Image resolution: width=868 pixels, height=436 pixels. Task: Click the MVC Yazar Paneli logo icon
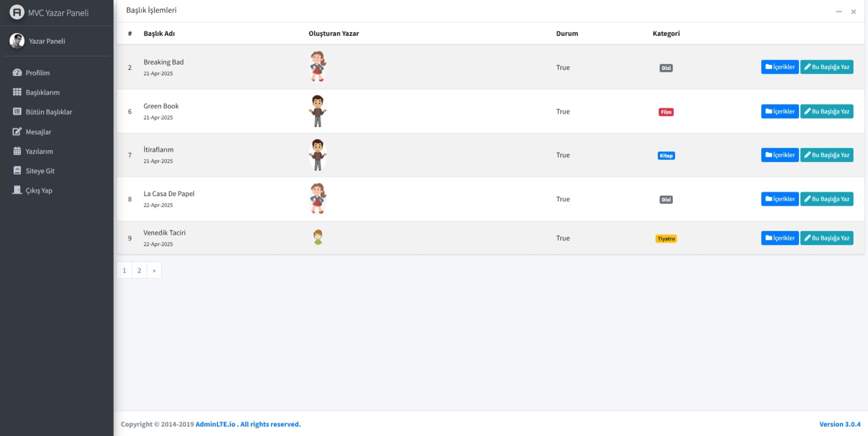(x=17, y=12)
